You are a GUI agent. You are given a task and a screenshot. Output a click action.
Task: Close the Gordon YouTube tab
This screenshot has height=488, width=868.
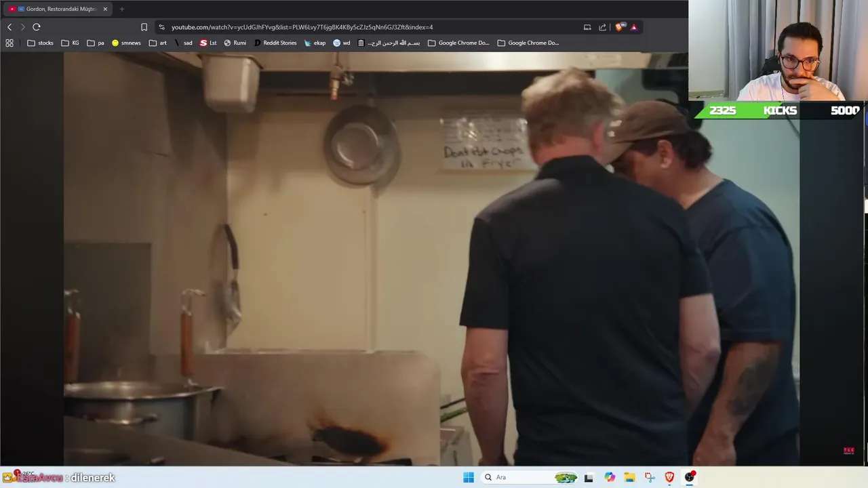click(105, 9)
